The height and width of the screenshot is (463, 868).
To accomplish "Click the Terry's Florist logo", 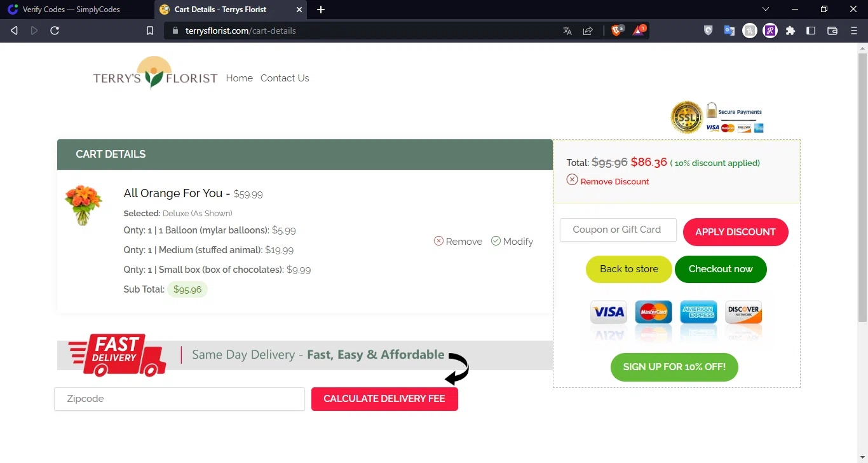I will (155, 73).
